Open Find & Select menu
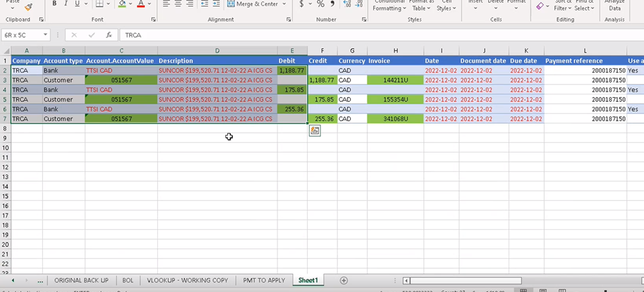Image resolution: width=644 pixels, height=292 pixels. [x=585, y=5]
